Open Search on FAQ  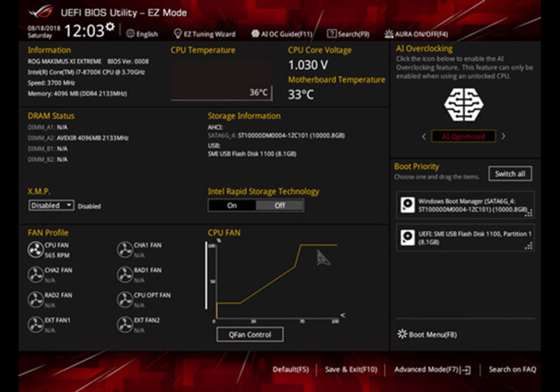512,369
